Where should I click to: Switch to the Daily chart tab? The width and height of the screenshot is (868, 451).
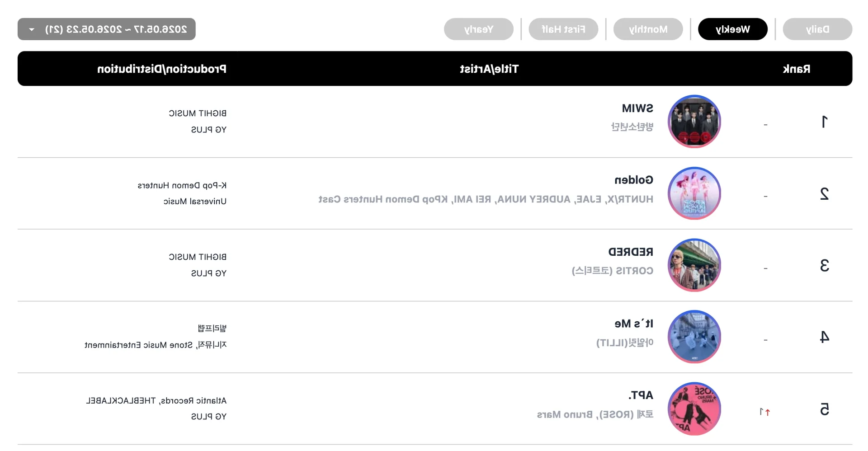click(x=817, y=29)
